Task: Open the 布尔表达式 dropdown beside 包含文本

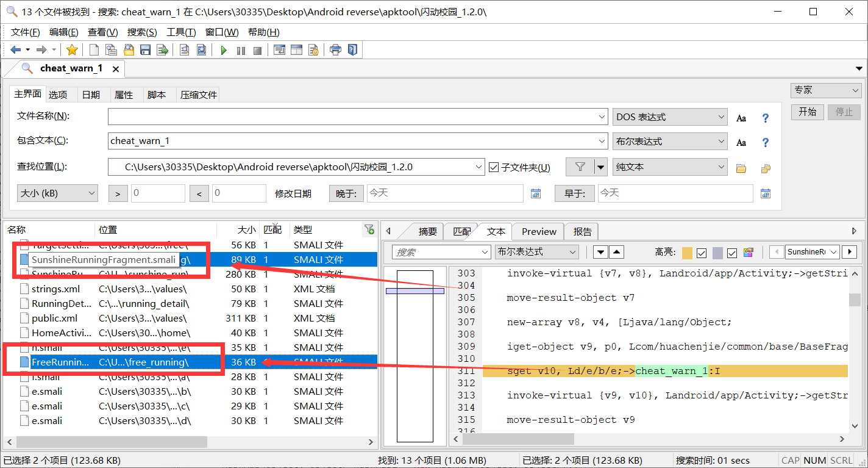Action: 670,142
